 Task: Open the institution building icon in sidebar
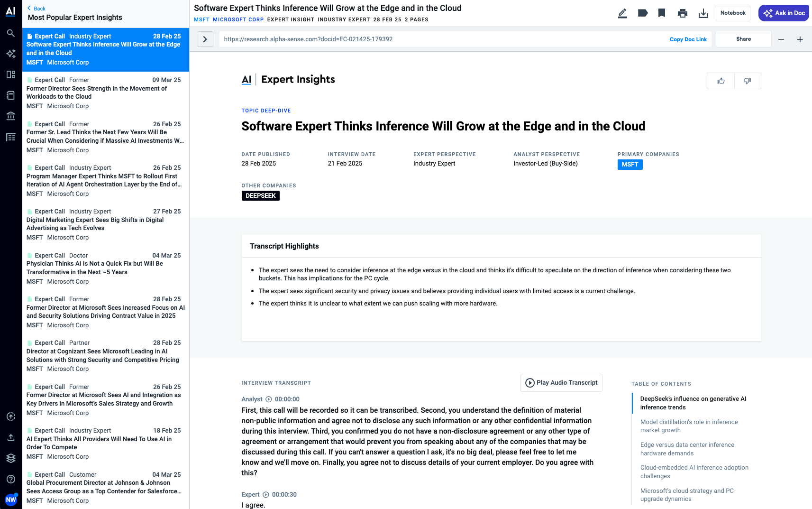(11, 116)
